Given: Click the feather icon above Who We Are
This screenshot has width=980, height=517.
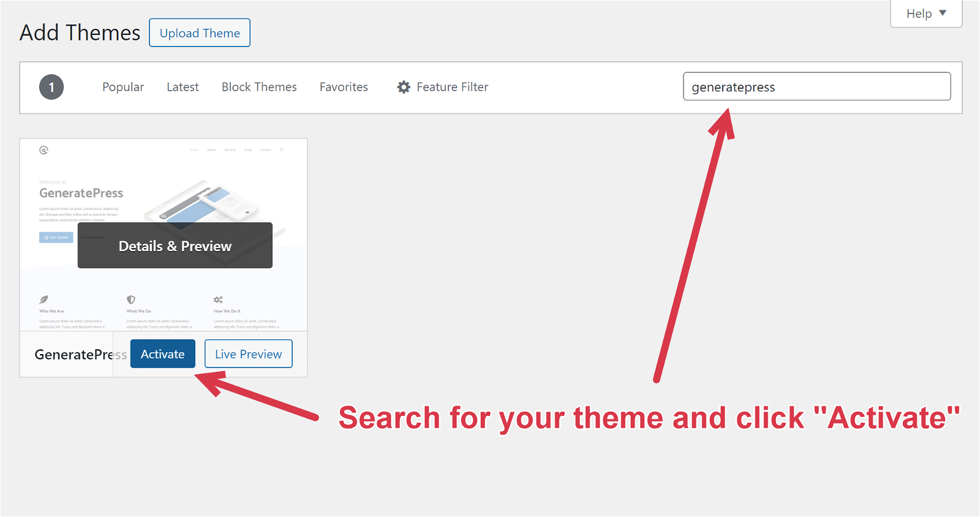Looking at the screenshot, I should point(43,300).
